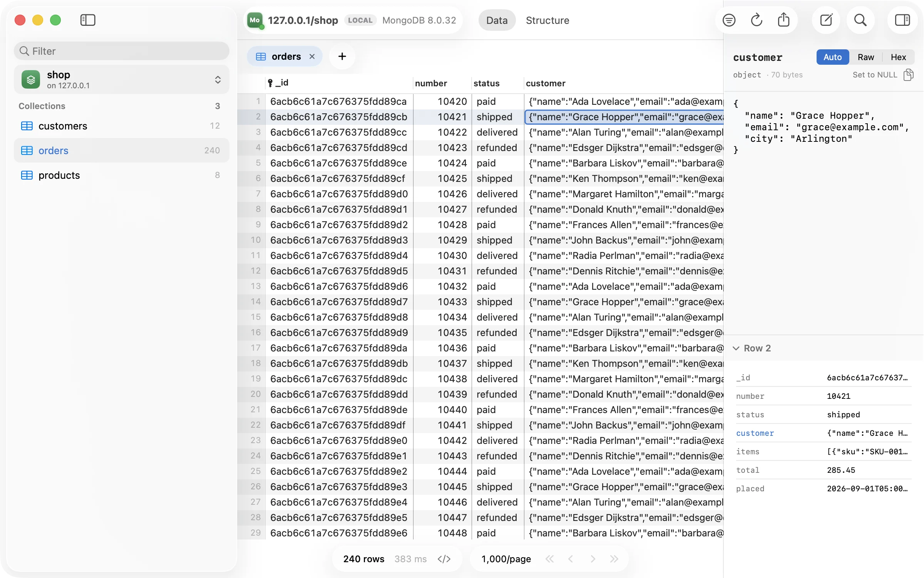The height and width of the screenshot is (578, 924).
Task: Copy customer value with clipboard icon
Action: 909,74
